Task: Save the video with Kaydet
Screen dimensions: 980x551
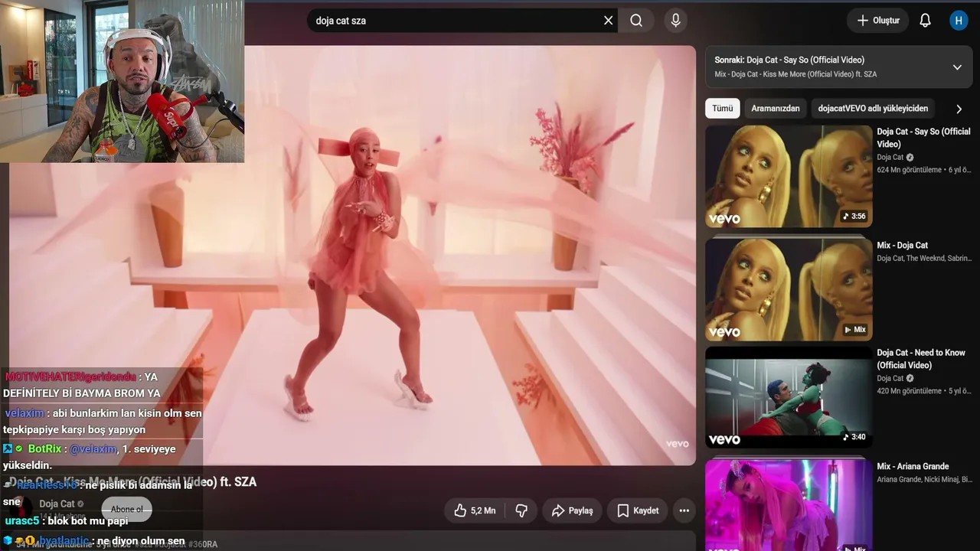Action: 638,510
